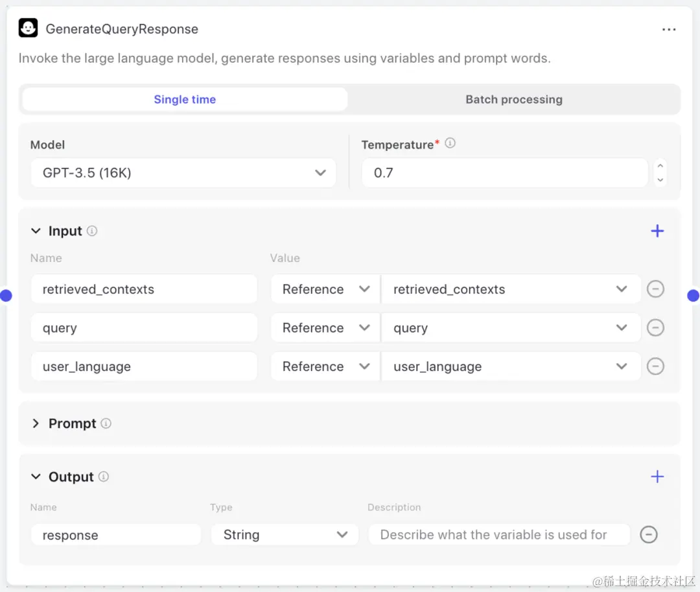This screenshot has width=700, height=592.
Task: Open the three-dot node options menu
Action: point(669,30)
